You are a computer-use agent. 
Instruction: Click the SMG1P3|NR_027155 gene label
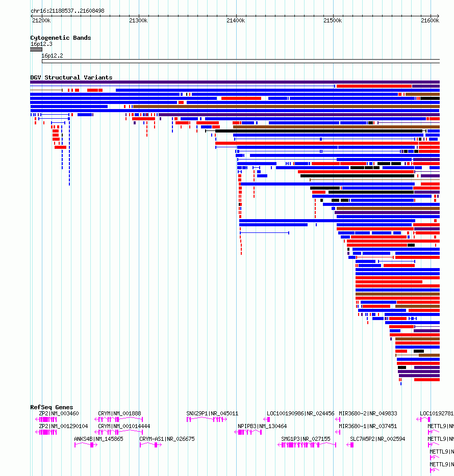[306, 439]
